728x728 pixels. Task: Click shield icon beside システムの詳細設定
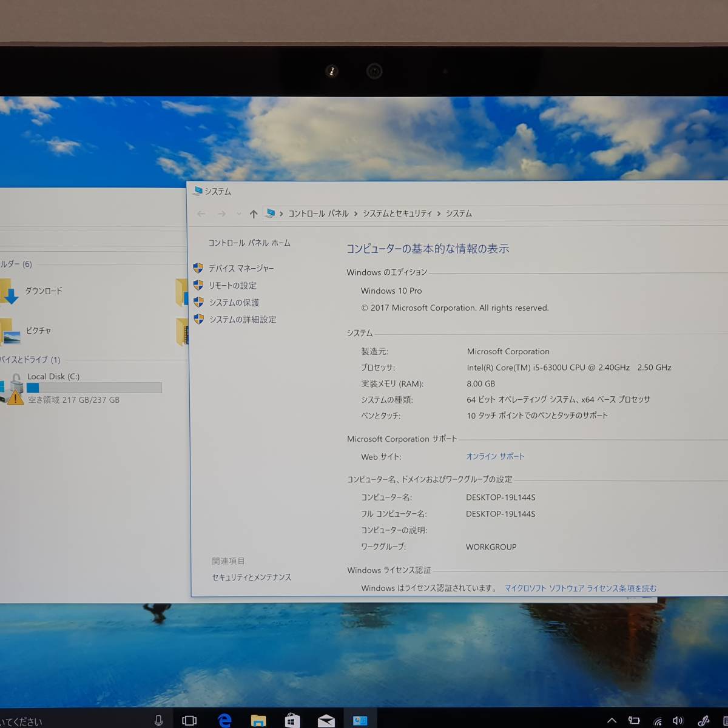198,318
